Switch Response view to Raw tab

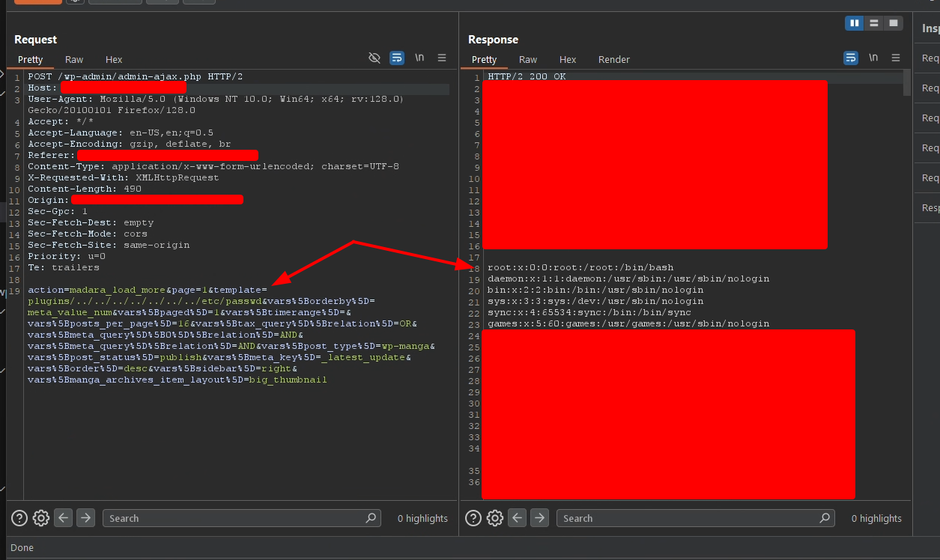528,59
